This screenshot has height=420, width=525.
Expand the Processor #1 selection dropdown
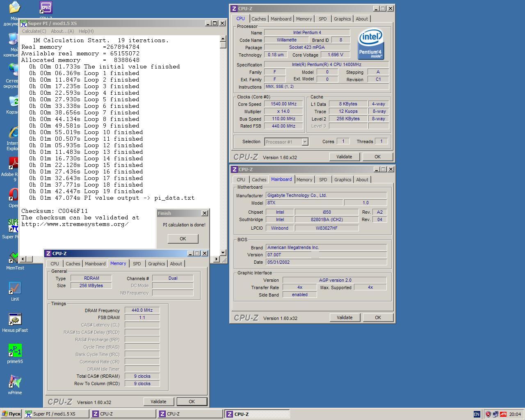pyautogui.click(x=305, y=142)
